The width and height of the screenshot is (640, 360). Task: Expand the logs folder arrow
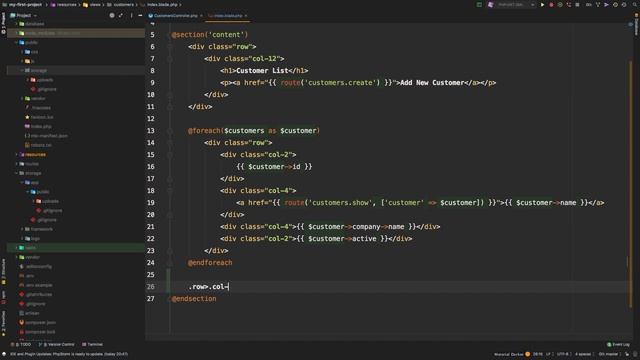coord(22,238)
